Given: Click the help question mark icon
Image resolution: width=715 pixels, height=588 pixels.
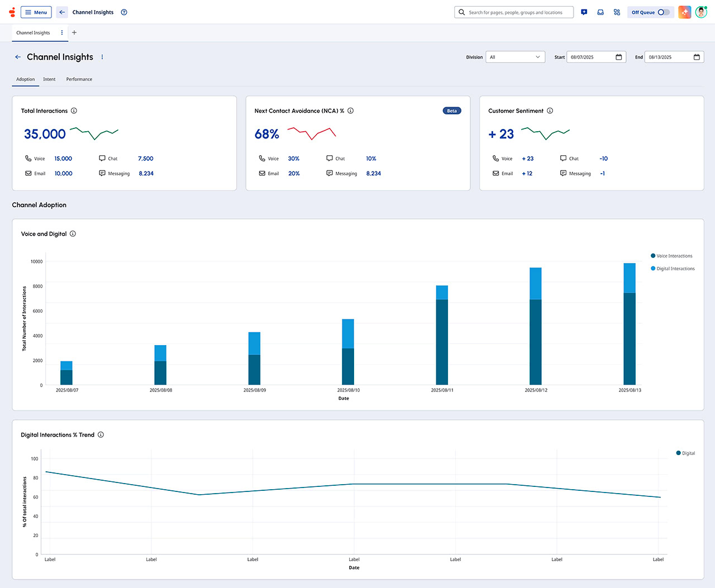Looking at the screenshot, I should [124, 12].
